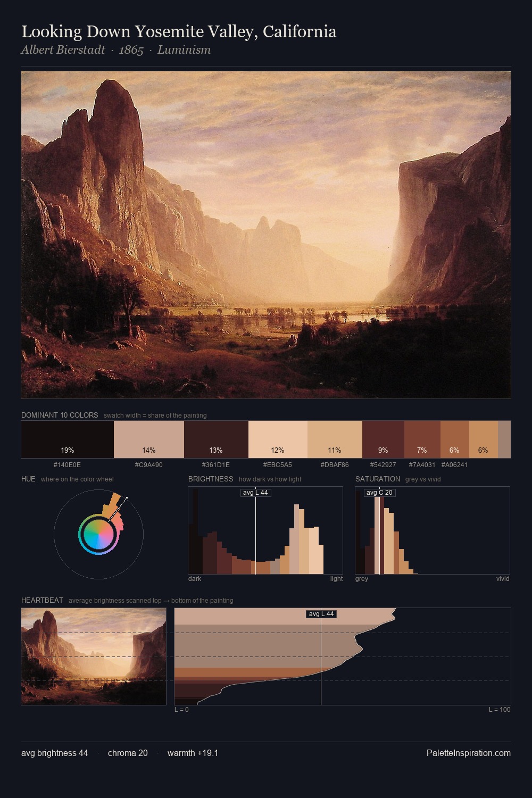
Task: Click the saturation histogram chart
Action: click(433, 530)
